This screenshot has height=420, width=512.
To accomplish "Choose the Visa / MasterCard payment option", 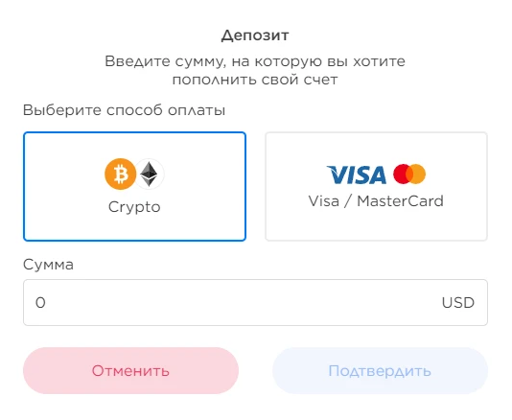I will click(376, 186).
